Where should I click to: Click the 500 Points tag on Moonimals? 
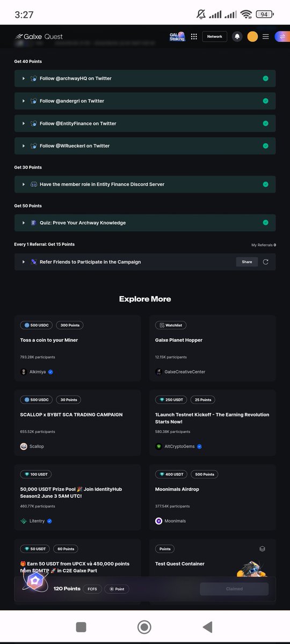(205, 474)
